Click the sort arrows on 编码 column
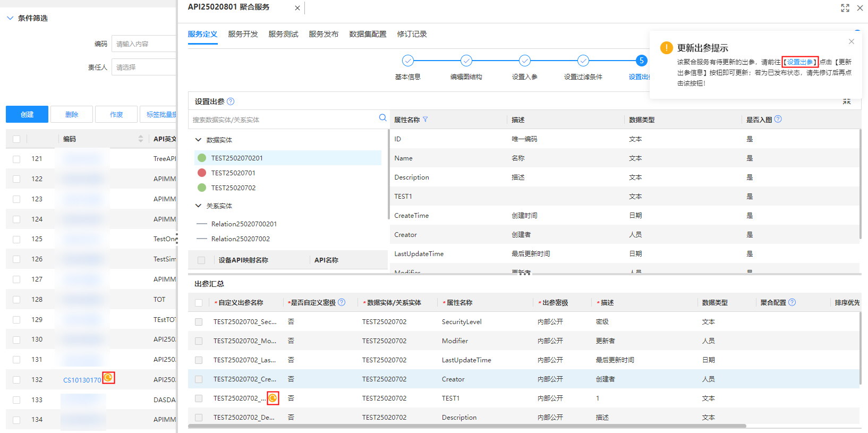Image resolution: width=868 pixels, height=433 pixels. 141,139
